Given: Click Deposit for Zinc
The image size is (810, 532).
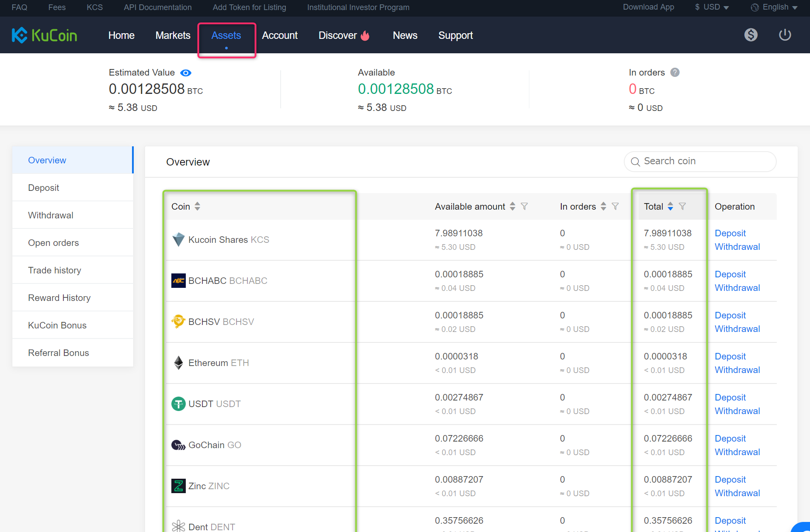Looking at the screenshot, I should (x=730, y=480).
